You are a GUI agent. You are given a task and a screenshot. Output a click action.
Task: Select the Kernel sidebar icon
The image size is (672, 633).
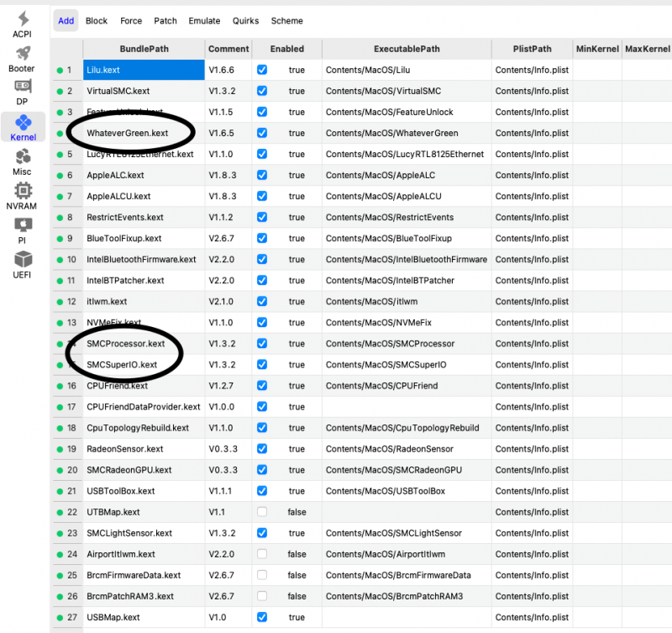click(24, 122)
